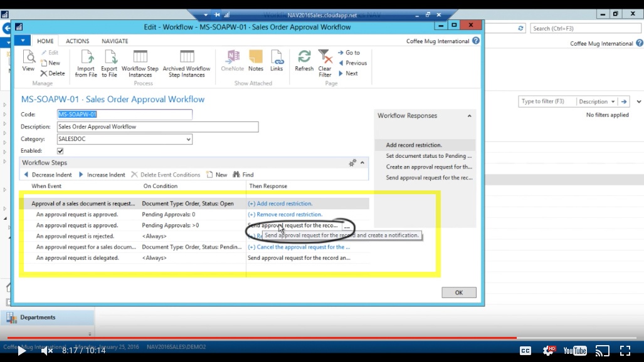Click Increase Indent in Workflow Steps
Image resolution: width=644 pixels, height=362 pixels.
(102, 175)
